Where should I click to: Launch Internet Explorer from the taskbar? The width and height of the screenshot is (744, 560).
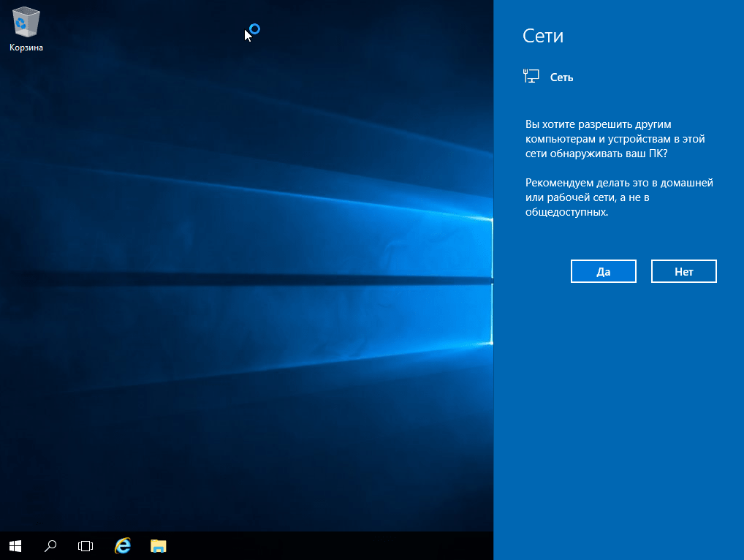[123, 545]
